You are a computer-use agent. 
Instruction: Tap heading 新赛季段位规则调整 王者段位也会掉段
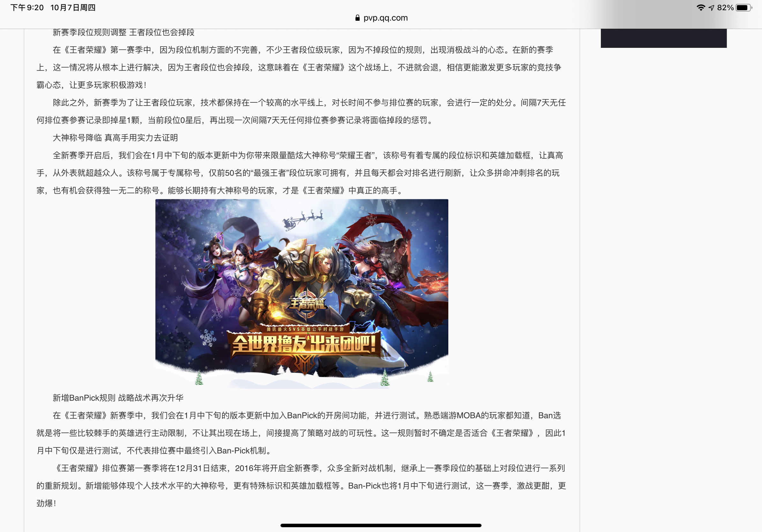pyautogui.click(x=123, y=32)
